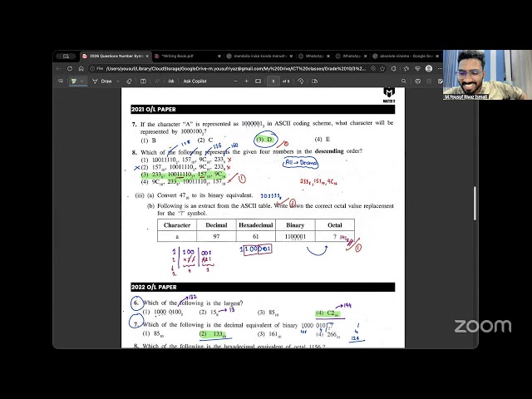Image resolution: width=532 pixels, height=399 pixels.
Task: Close the Writing Book.pdf tab
Action: (219, 56)
